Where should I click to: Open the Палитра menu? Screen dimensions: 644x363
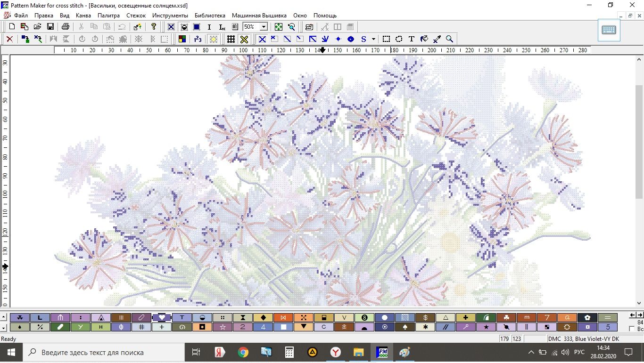coord(108,16)
